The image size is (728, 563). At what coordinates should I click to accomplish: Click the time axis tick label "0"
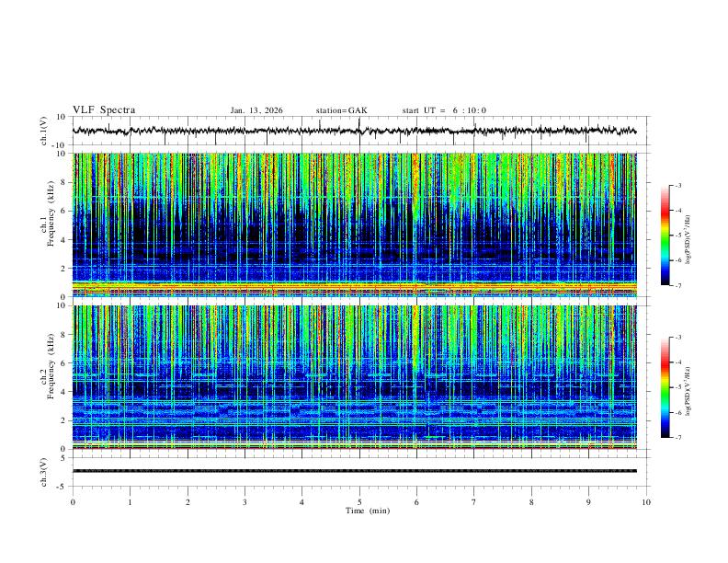pos(73,502)
